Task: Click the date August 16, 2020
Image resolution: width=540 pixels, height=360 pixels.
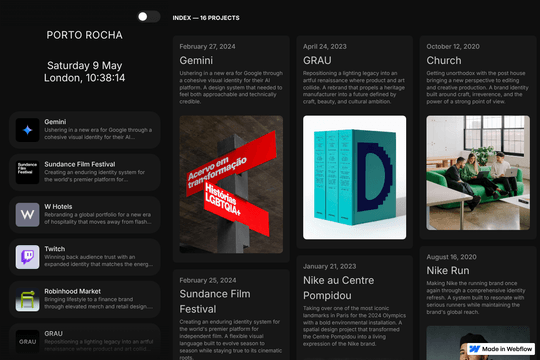Action: [451, 257]
